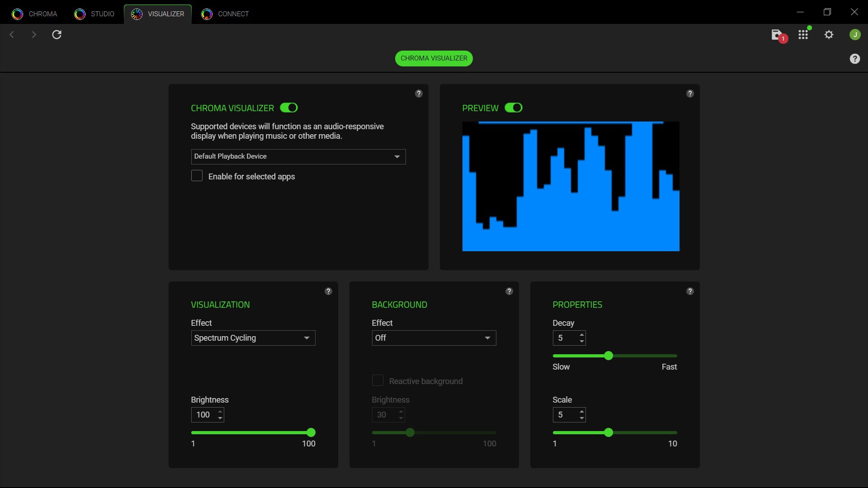Select the VISUALIZER tab
The height and width of the screenshot is (488, 868).
[x=158, y=14]
